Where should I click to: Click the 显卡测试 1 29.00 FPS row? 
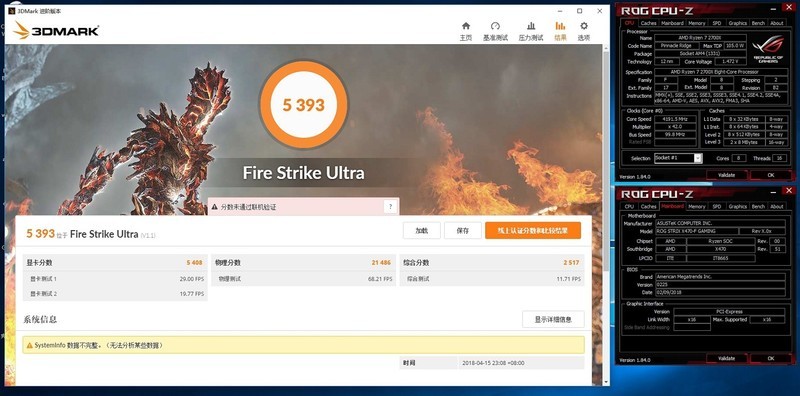pyautogui.click(x=115, y=279)
